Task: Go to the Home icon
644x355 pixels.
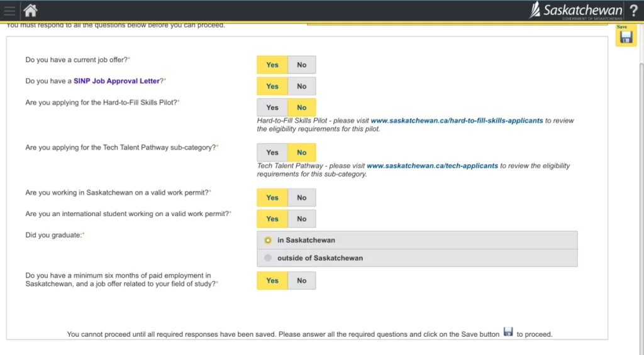Action: (30, 10)
